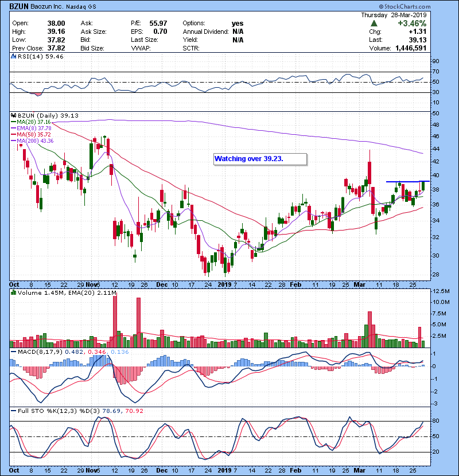Viewport: 459px width, 476px height.
Task: Click the RSI(14) indicator icon
Action: point(13,56)
